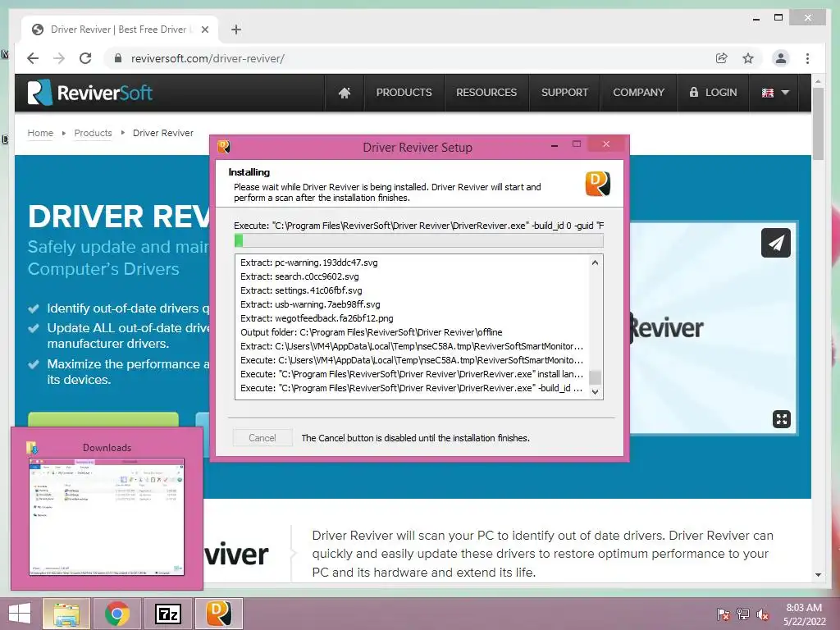Click the page vertical scrollbar thumb

tap(818, 123)
